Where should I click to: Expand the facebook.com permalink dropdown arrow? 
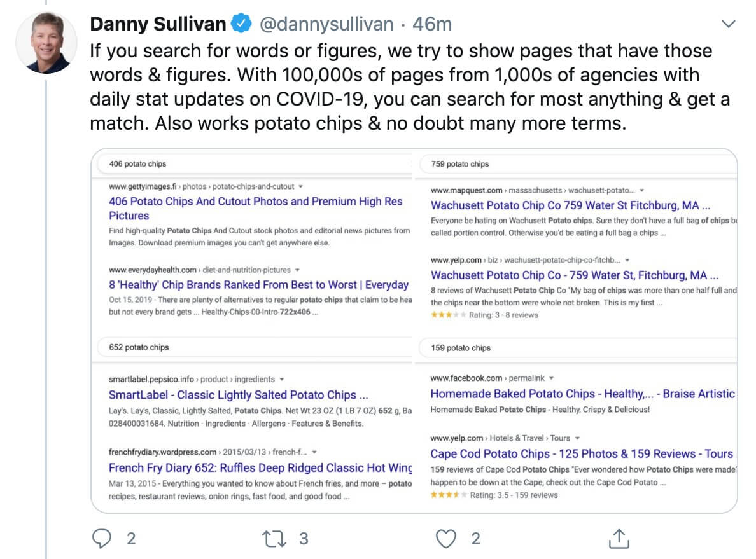click(x=551, y=378)
